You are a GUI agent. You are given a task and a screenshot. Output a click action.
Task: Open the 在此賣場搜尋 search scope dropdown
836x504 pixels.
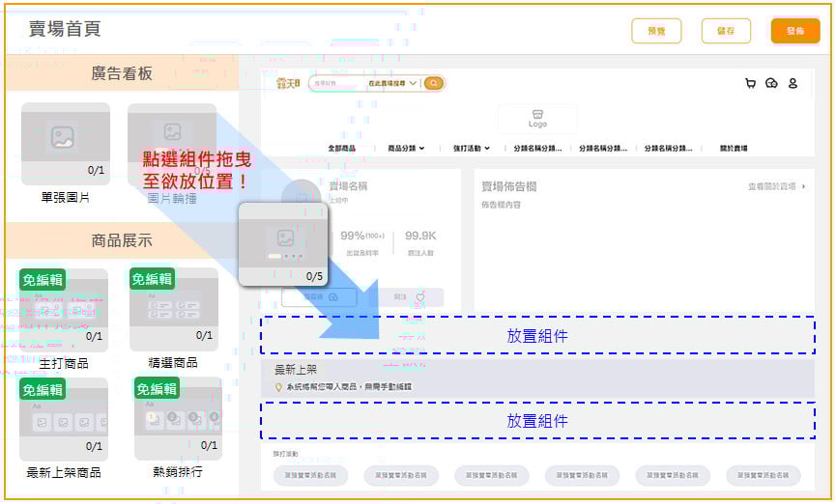pyautogui.click(x=392, y=84)
